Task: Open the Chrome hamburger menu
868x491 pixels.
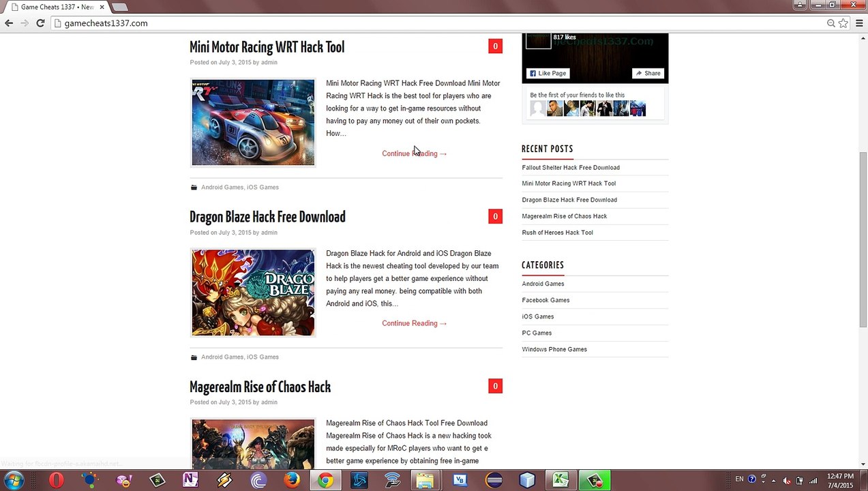Action: click(x=859, y=23)
